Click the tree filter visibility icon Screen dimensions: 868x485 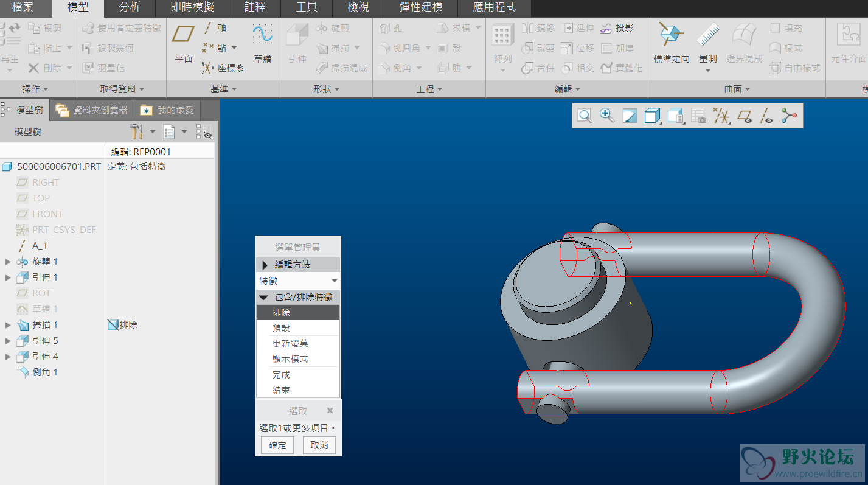pyautogui.click(x=204, y=131)
